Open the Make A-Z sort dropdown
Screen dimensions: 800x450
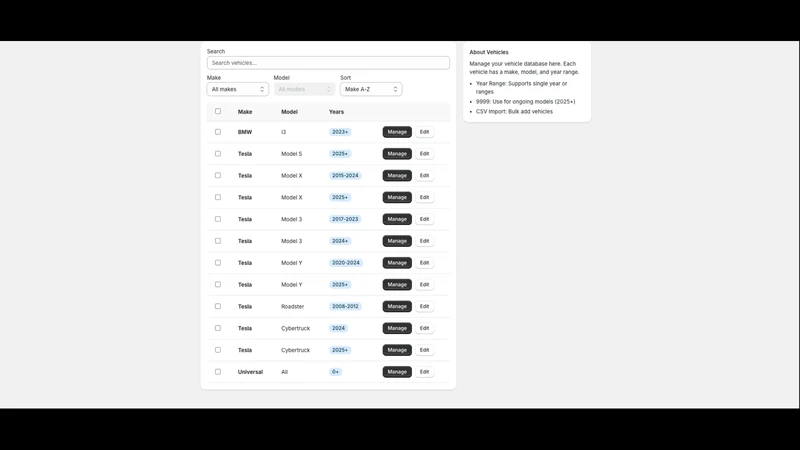point(371,89)
